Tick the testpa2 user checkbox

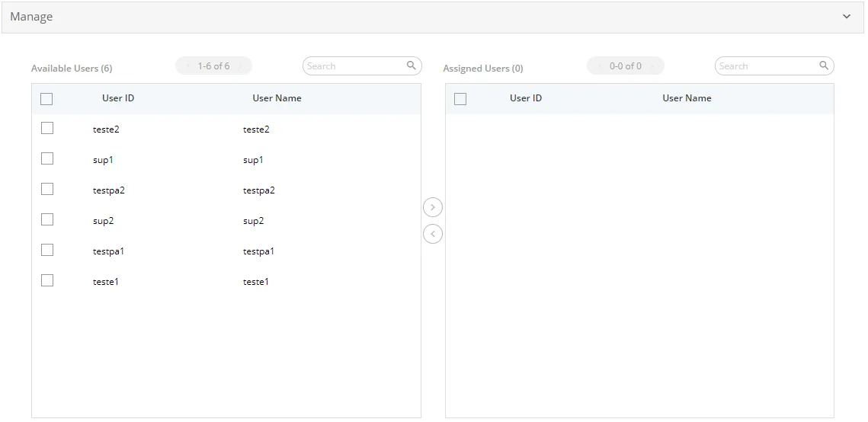click(47, 189)
